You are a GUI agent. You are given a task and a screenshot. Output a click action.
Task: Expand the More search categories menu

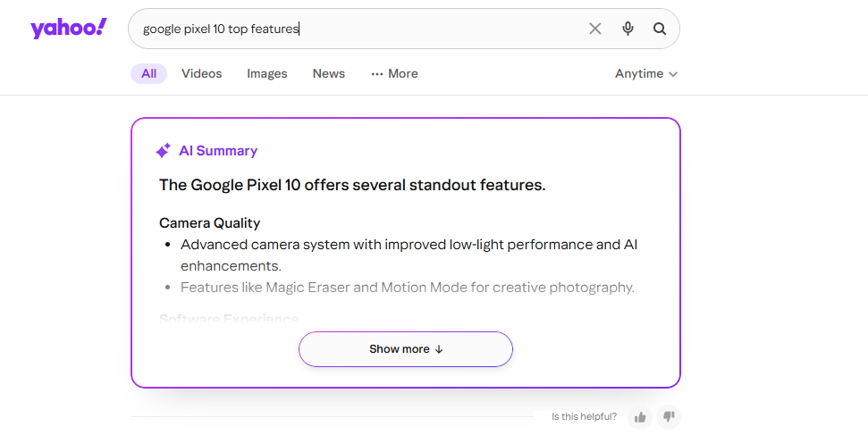pos(394,74)
